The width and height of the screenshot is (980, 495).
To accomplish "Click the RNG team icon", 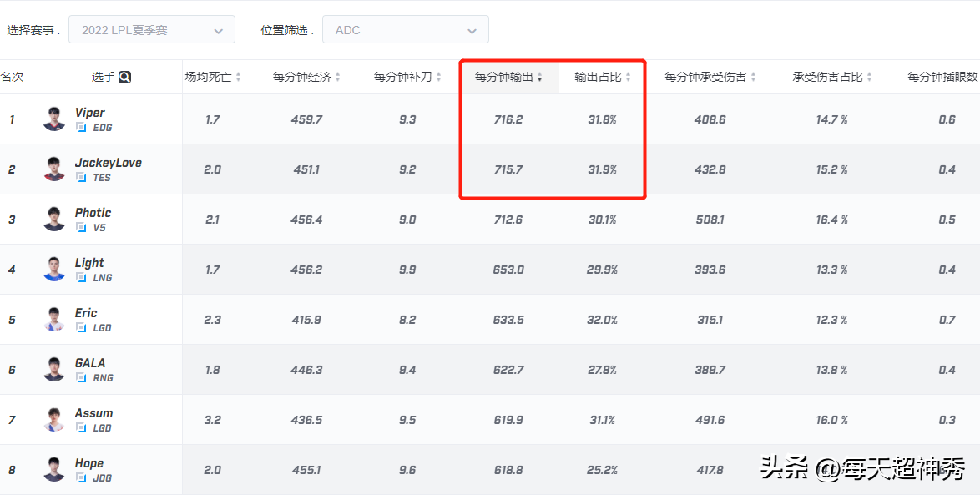I will (x=81, y=377).
